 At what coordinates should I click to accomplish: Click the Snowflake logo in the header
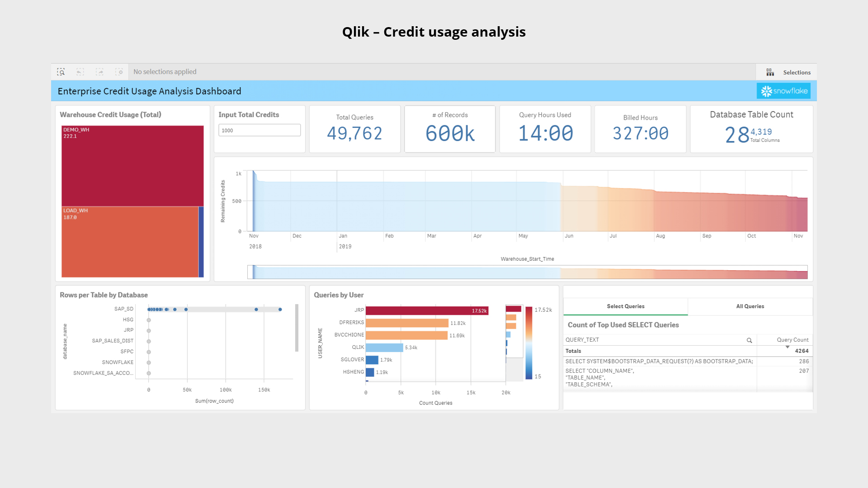coord(783,90)
